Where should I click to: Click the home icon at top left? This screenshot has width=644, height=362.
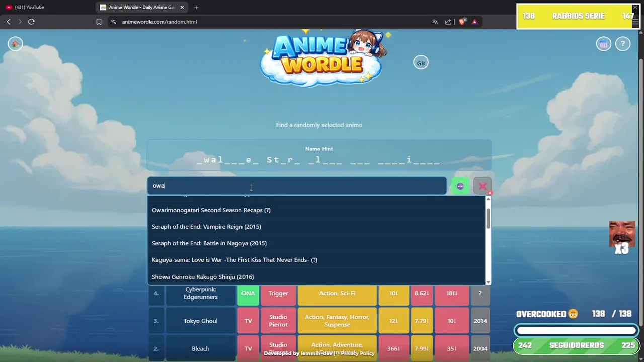[x=15, y=44]
